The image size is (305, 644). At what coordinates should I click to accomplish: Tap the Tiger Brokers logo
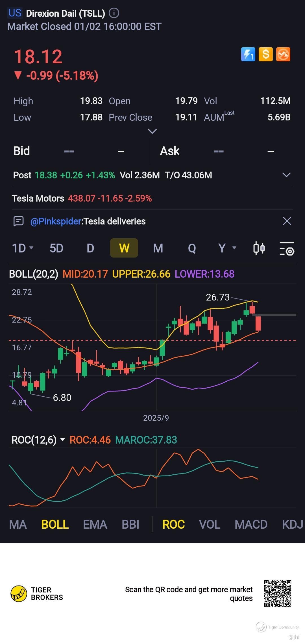[37, 594]
